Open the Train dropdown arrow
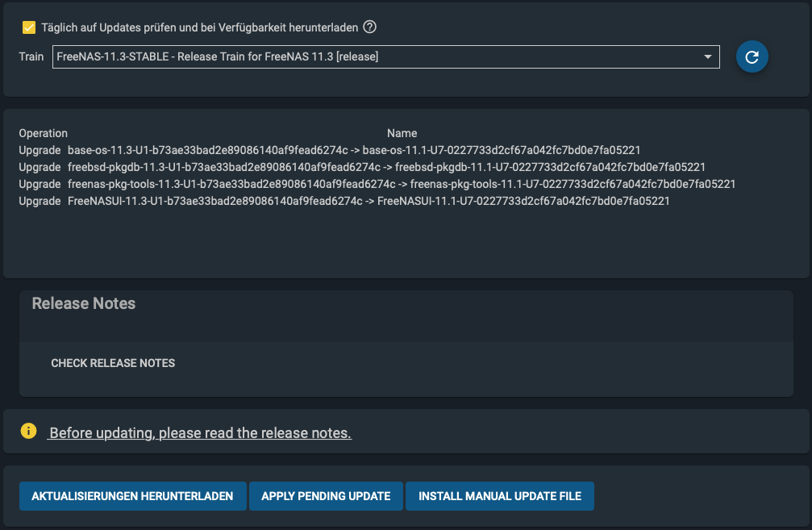Viewport: 812px width, 530px height. 707,56
